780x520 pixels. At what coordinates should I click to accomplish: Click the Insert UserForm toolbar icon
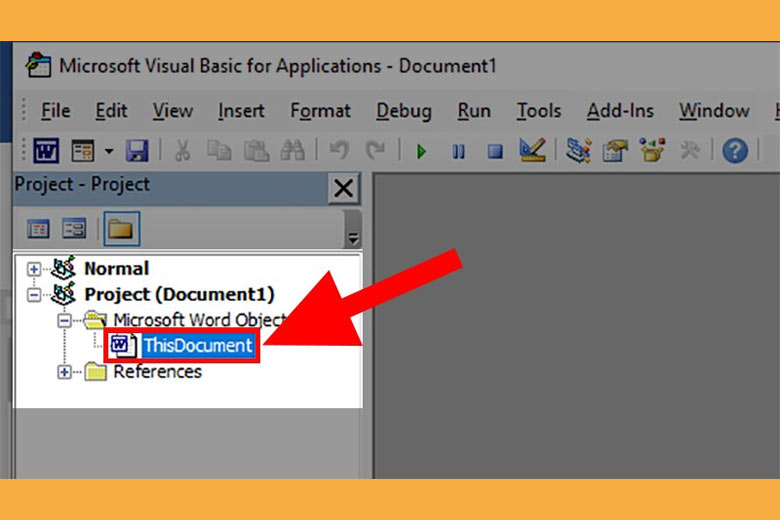coord(83,150)
